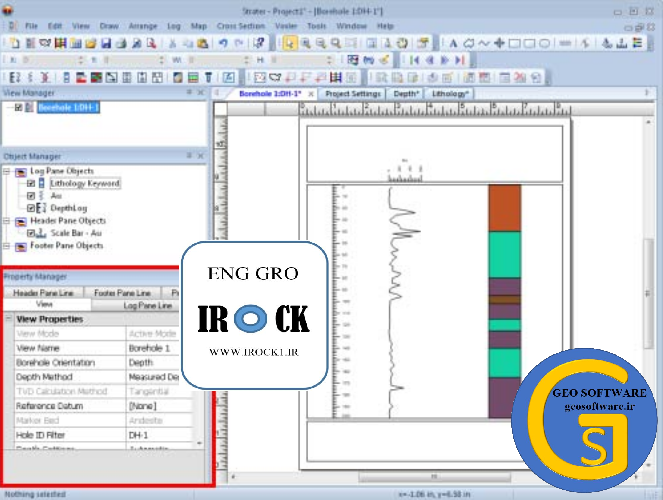Collapse the Log Pane Objects tree node
663x500 pixels.
tap(7, 171)
